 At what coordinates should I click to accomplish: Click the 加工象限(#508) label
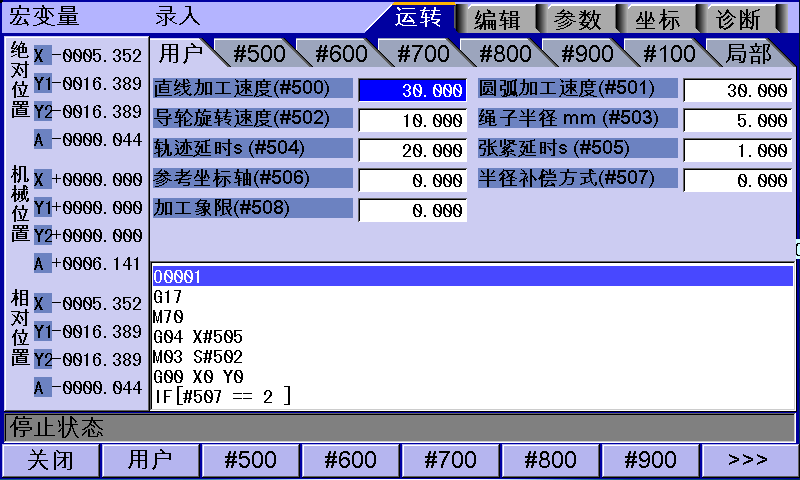pos(253,208)
